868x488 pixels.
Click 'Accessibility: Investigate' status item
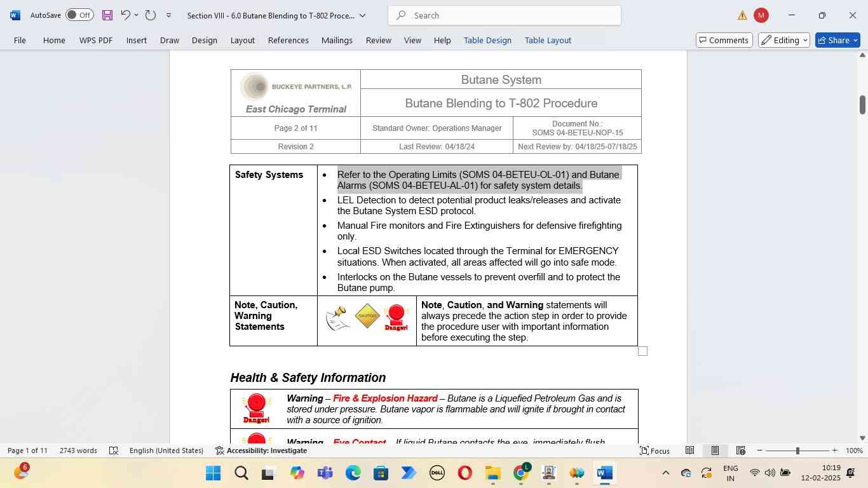[x=261, y=451]
